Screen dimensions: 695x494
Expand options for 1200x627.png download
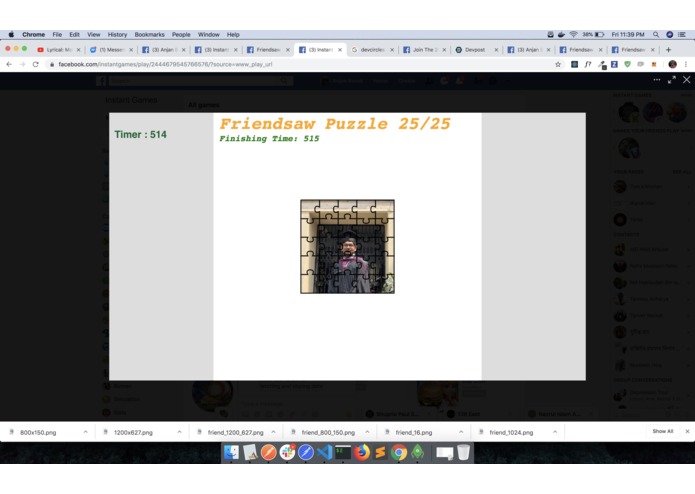180,432
